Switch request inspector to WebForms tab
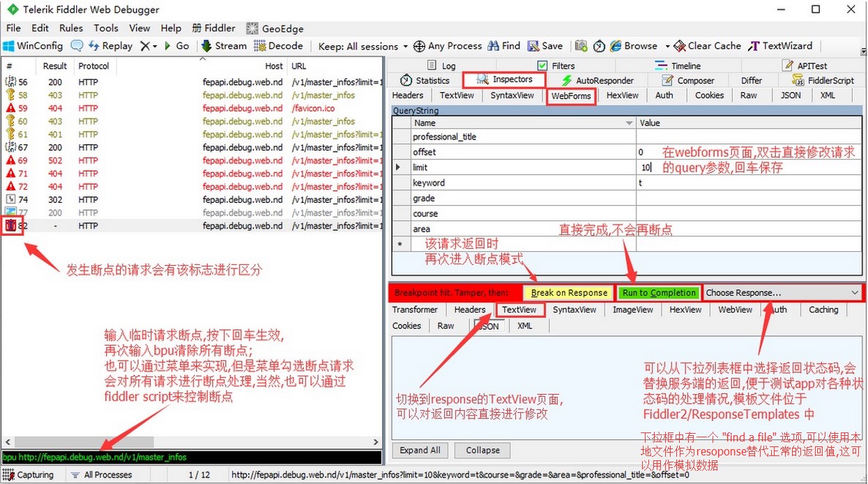 pos(571,96)
